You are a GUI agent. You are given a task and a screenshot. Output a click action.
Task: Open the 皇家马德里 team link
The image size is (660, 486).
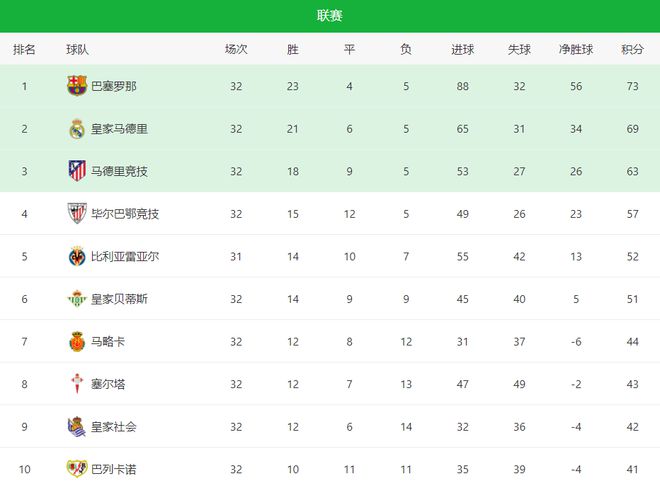[x=119, y=129]
